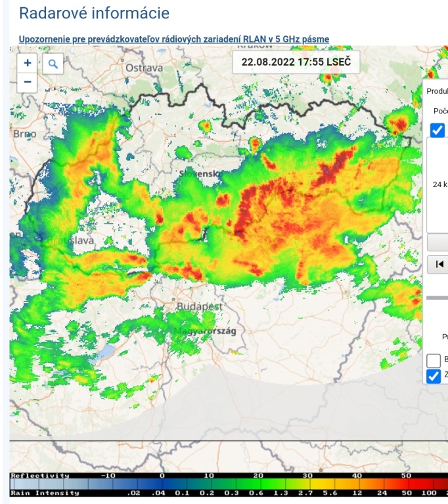Screen dimensions: 448x504
Task: Uncheck the bottom checked layer checkbox
Action: [x=434, y=376]
